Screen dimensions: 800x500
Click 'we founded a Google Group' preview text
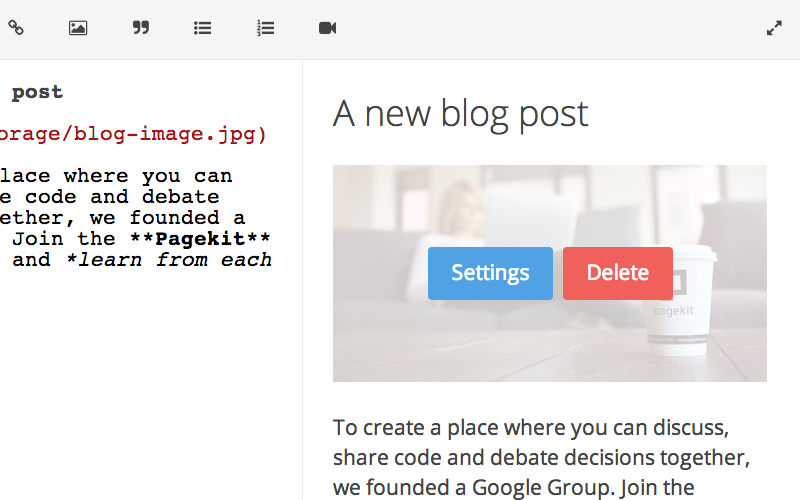[x=472, y=488]
